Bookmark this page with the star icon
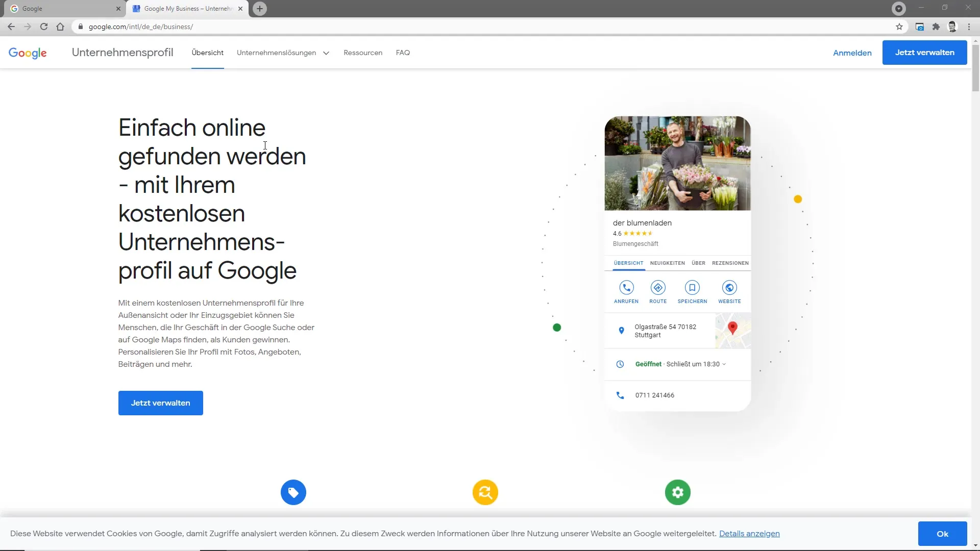Image resolution: width=980 pixels, height=551 pixels. (899, 27)
